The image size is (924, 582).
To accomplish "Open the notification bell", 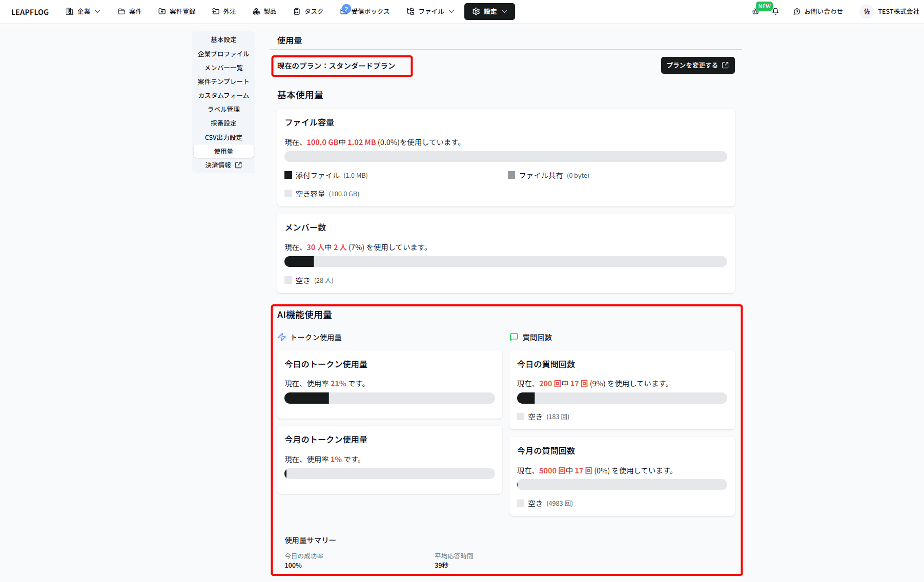I will pyautogui.click(x=775, y=11).
